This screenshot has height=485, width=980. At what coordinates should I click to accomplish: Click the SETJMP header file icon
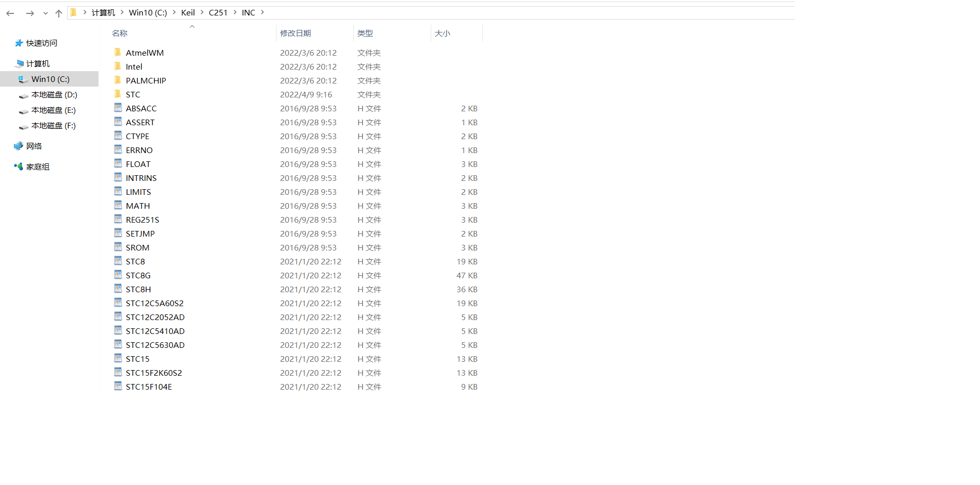click(118, 233)
